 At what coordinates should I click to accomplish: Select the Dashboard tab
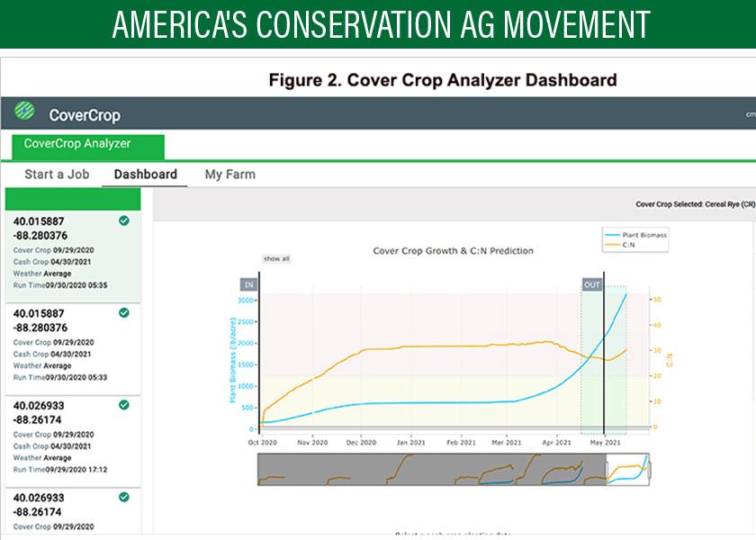[x=145, y=174]
